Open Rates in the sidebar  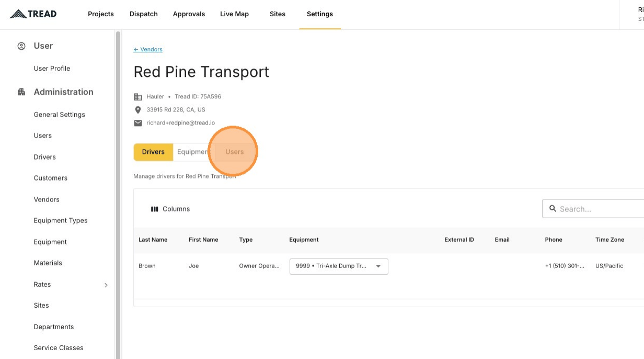(x=42, y=284)
